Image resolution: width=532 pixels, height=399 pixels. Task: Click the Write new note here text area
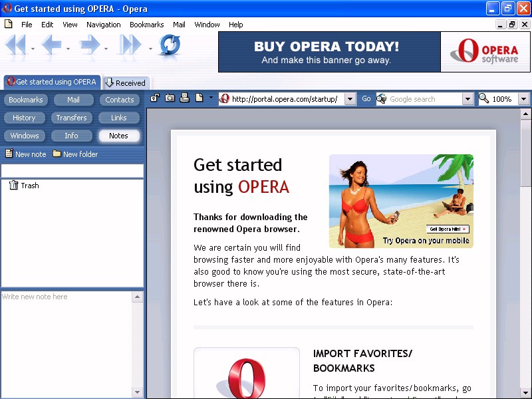click(x=66, y=344)
